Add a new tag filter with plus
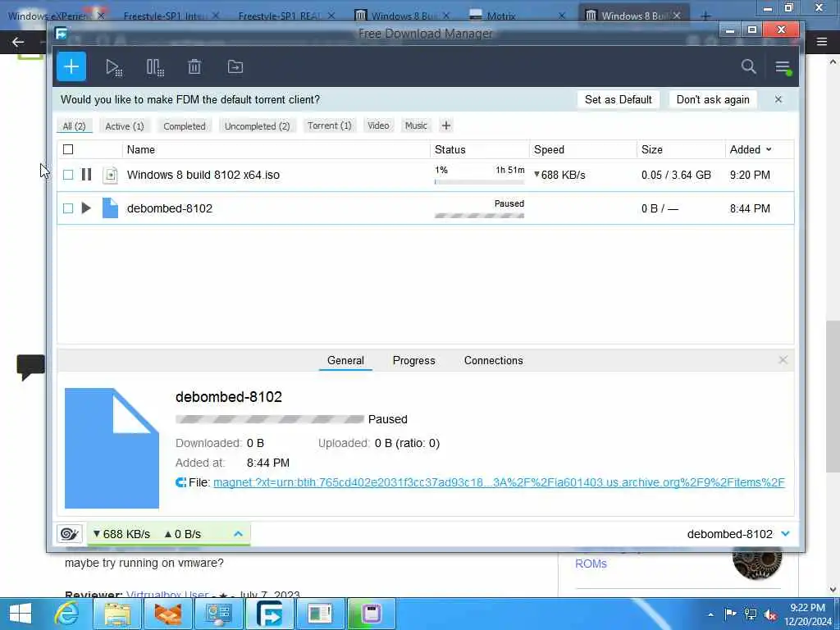The width and height of the screenshot is (840, 630). [x=445, y=126]
